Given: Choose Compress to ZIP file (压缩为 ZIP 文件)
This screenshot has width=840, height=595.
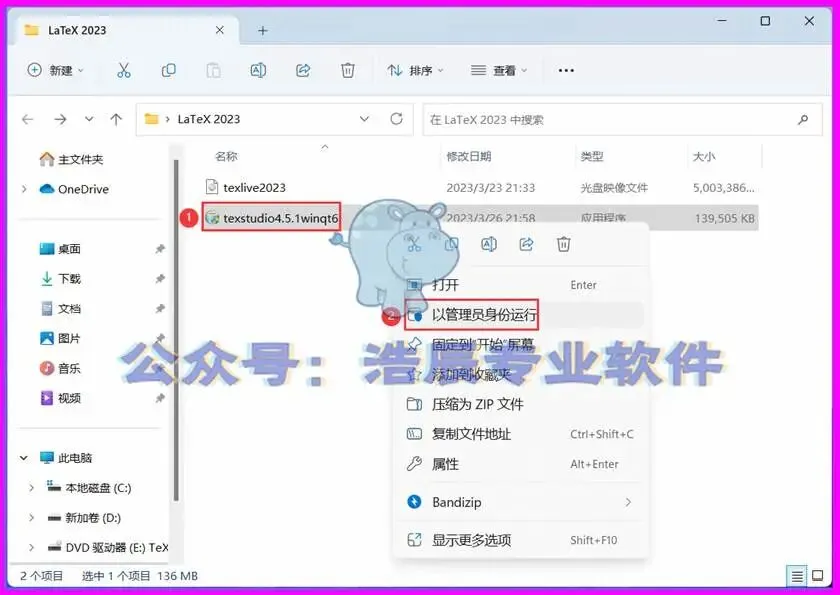Looking at the screenshot, I should click(522, 404).
